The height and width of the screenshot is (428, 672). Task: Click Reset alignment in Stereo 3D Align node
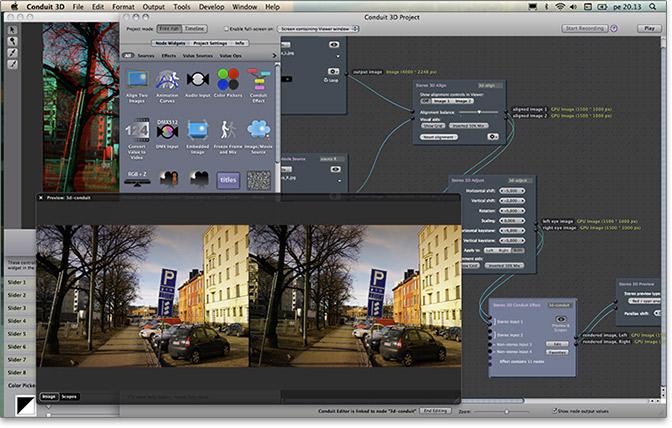click(x=438, y=137)
